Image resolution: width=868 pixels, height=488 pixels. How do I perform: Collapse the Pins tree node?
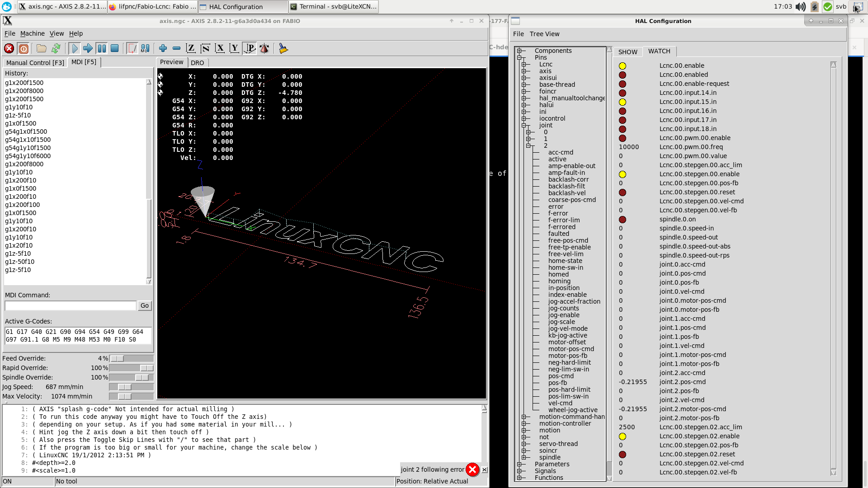coord(519,58)
